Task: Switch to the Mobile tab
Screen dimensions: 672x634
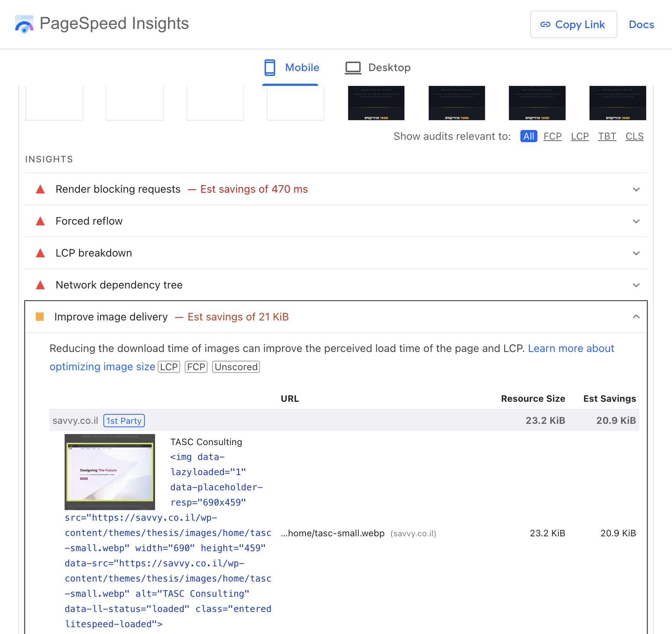Action: 291,68
